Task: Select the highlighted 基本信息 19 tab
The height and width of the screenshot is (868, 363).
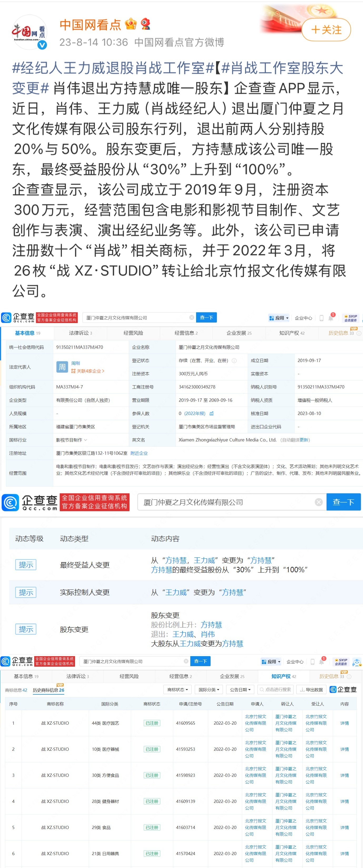Action: 27,333
